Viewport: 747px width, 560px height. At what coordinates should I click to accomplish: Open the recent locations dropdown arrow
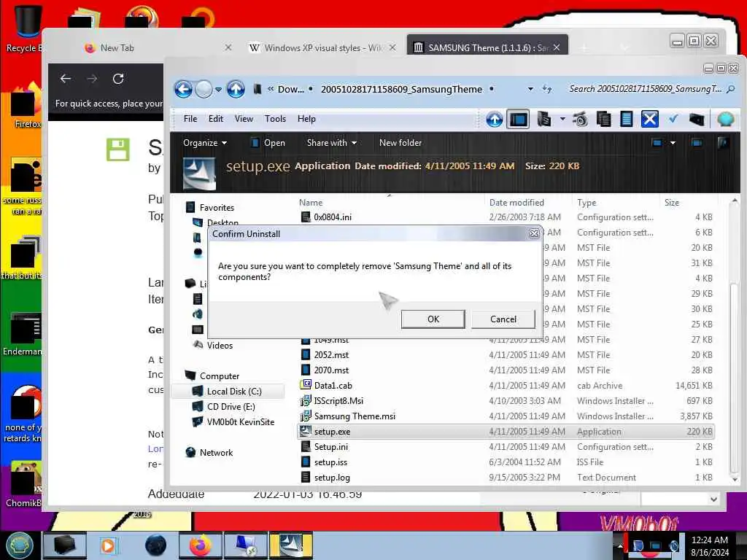click(x=218, y=90)
